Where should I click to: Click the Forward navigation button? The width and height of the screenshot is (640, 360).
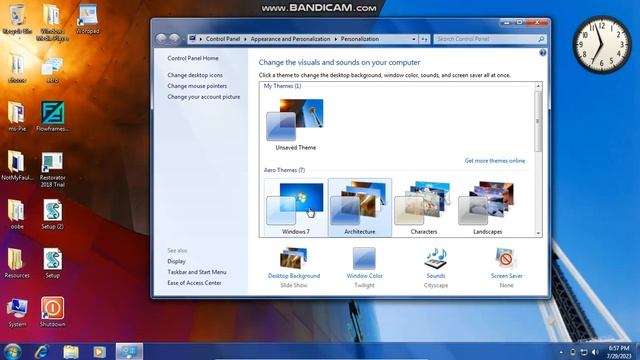175,39
